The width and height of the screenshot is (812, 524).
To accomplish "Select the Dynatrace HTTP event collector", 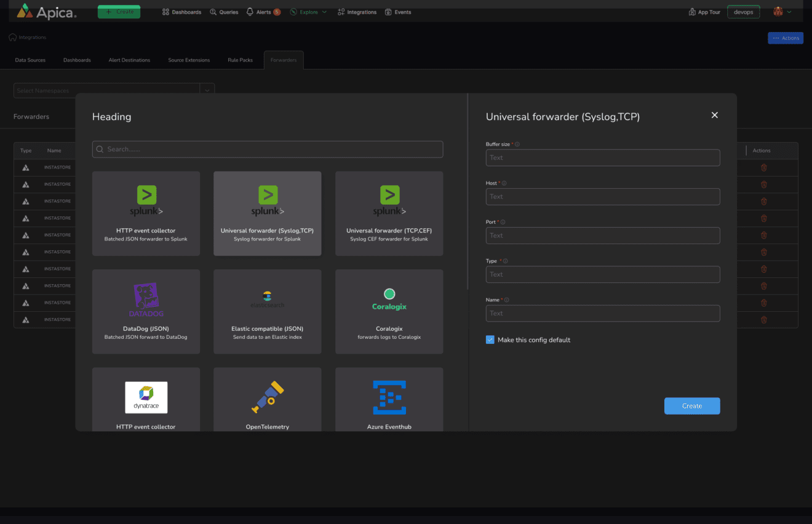I will pos(146,398).
